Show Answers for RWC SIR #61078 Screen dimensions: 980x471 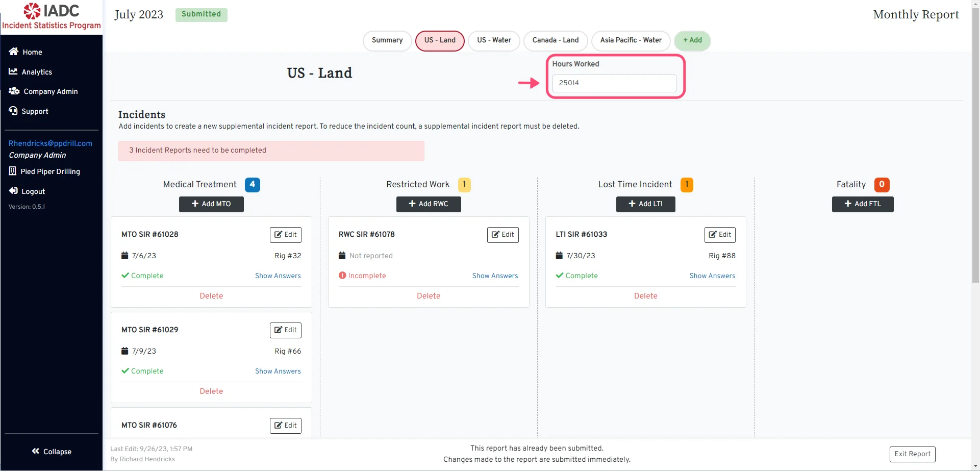pos(495,276)
